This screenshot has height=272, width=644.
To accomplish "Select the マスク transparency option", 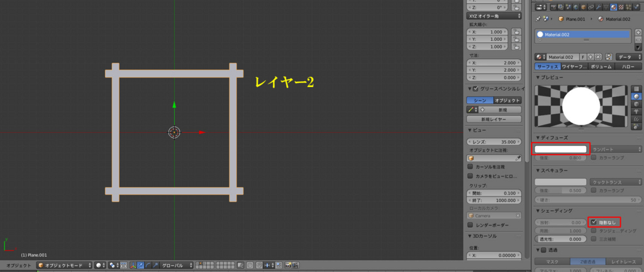I will point(552,261).
